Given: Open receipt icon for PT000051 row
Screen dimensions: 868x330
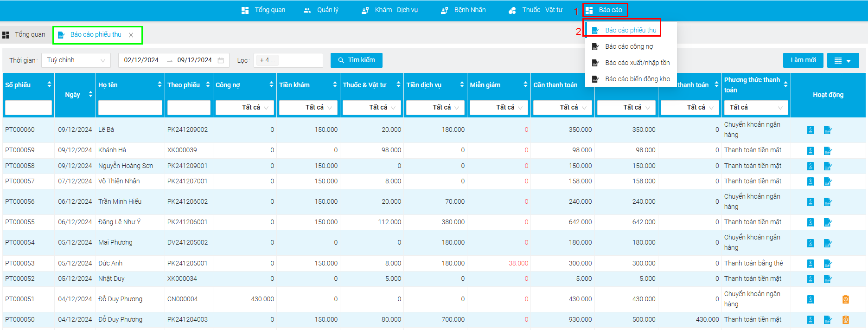Looking at the screenshot, I should [811, 299].
